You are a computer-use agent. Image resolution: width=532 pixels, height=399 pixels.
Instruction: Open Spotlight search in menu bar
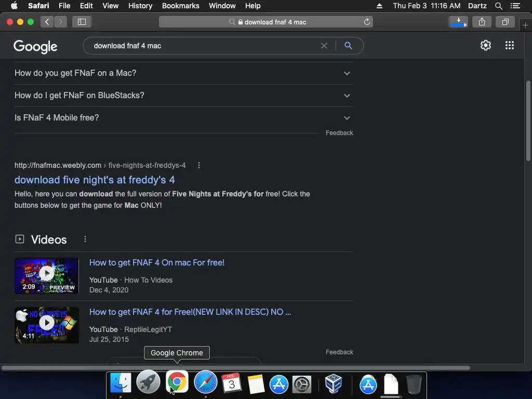pyautogui.click(x=498, y=6)
